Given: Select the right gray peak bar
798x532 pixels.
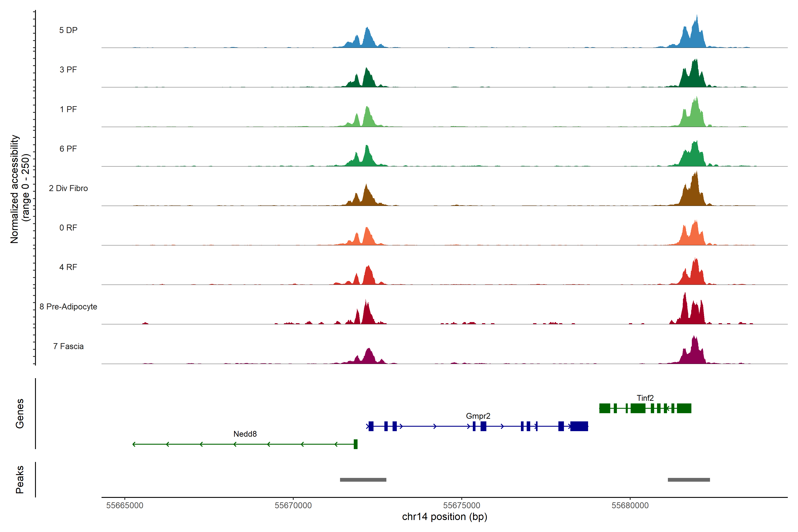Looking at the screenshot, I should pyautogui.click(x=689, y=480).
